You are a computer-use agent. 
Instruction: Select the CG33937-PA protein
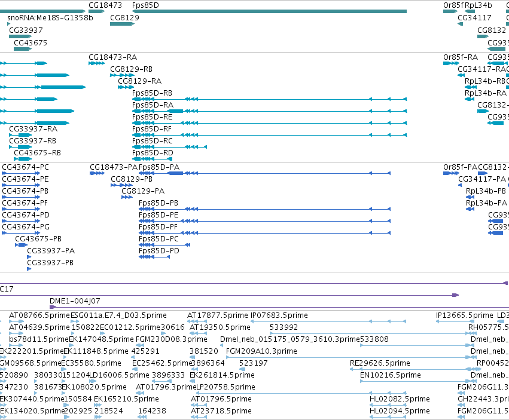29,257
